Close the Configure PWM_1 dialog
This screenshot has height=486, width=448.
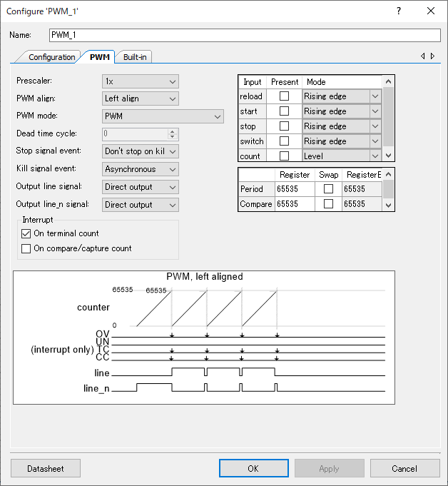pos(431,11)
